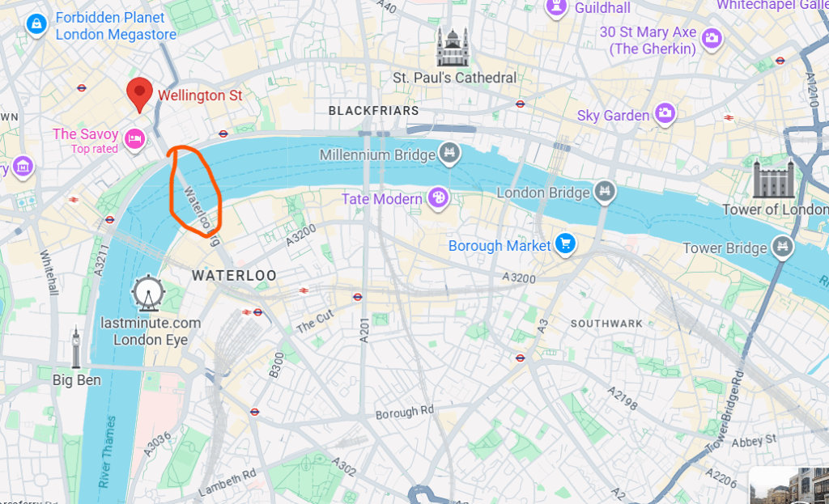
Task: Open the Tate Modern art icon
Action: (438, 198)
